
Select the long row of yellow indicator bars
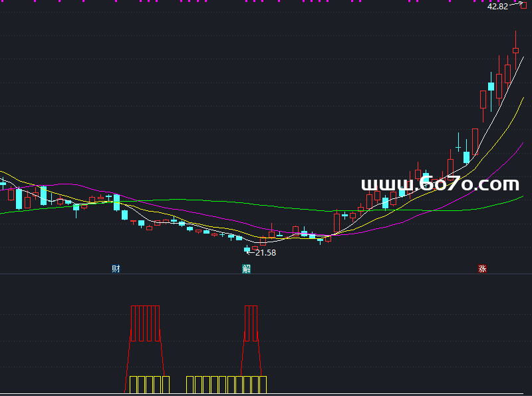click(226, 385)
